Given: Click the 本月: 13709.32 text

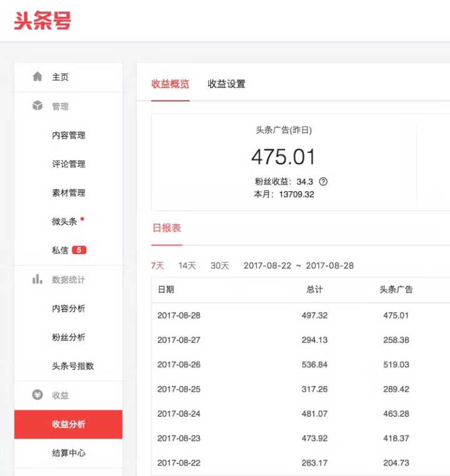Looking at the screenshot, I should (x=284, y=194).
